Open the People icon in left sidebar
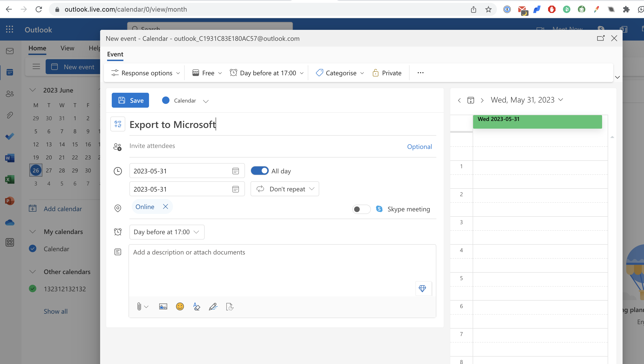 coord(10,94)
